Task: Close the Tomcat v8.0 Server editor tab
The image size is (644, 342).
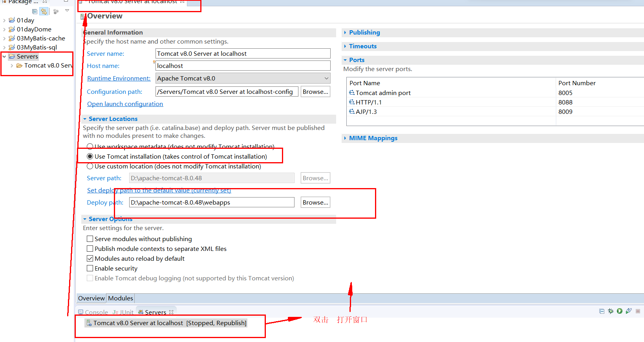Action: point(182,2)
